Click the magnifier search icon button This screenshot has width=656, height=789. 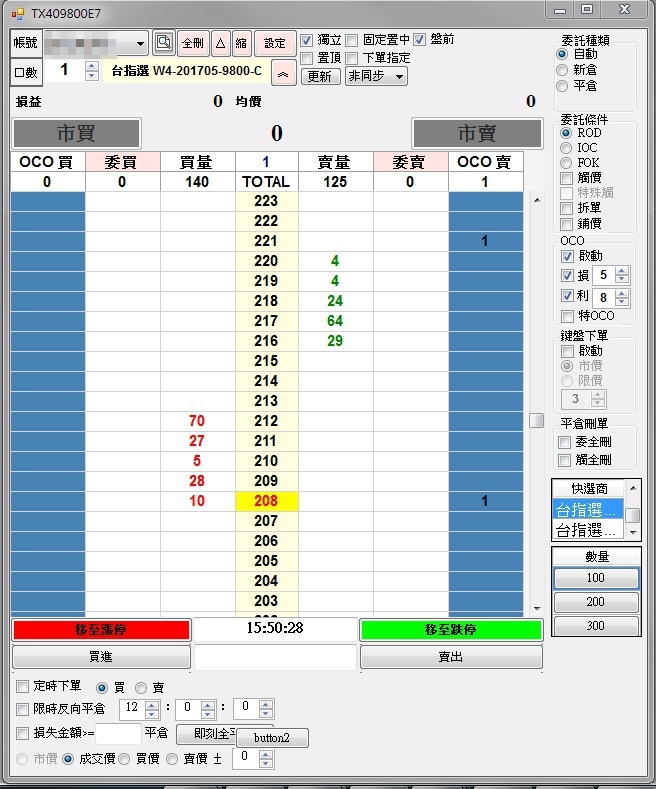pyautogui.click(x=164, y=42)
